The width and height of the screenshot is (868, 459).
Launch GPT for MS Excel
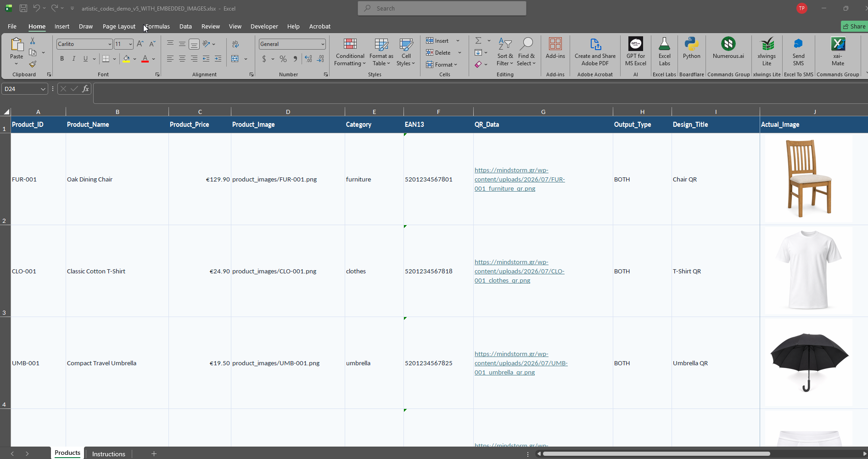point(636,52)
